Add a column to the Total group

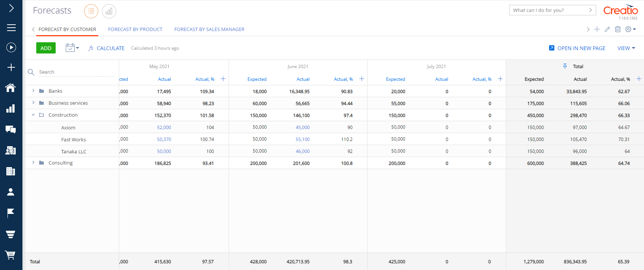point(639,79)
